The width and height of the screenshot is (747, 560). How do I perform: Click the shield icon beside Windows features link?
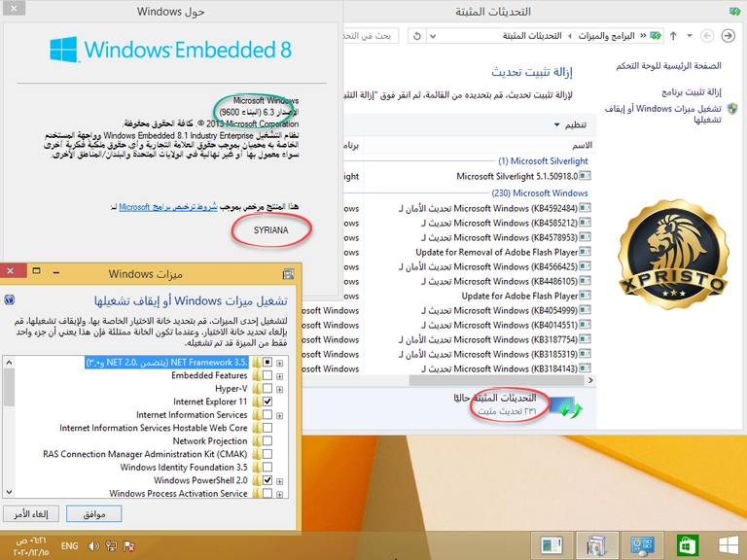[732, 109]
